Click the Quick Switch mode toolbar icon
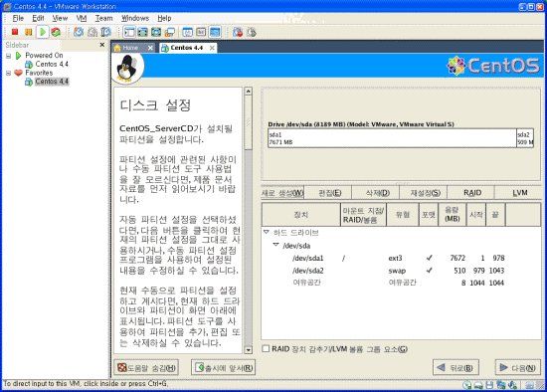547x392 pixels. pos(142,32)
